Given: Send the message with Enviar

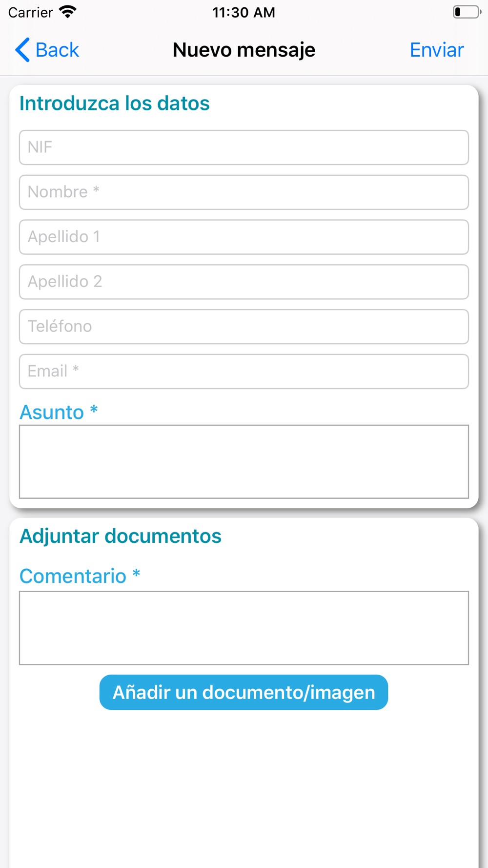Looking at the screenshot, I should coord(437,50).
